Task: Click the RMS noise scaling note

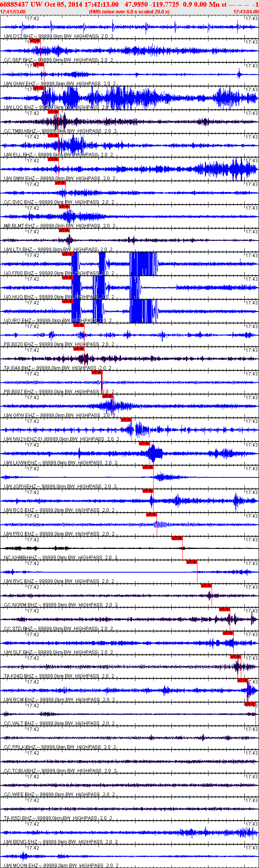Action: click(x=129, y=12)
